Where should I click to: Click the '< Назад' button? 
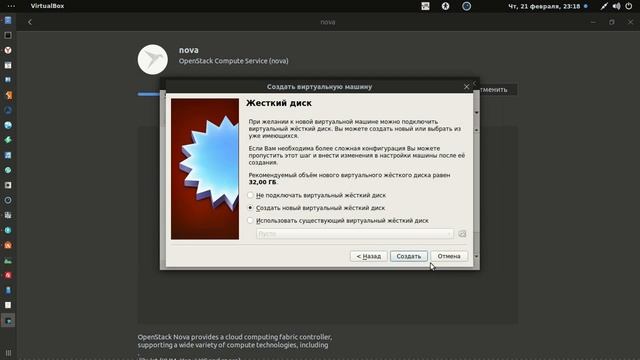(x=369, y=256)
